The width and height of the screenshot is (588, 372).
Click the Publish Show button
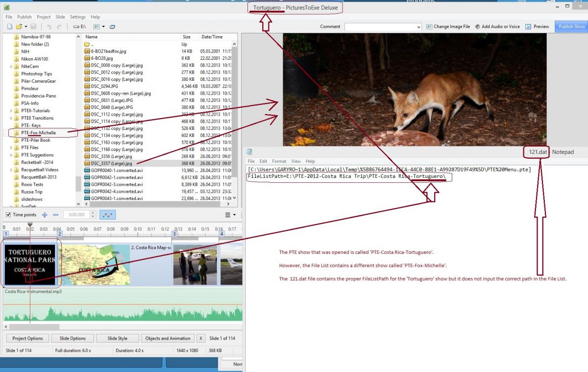[571, 26]
